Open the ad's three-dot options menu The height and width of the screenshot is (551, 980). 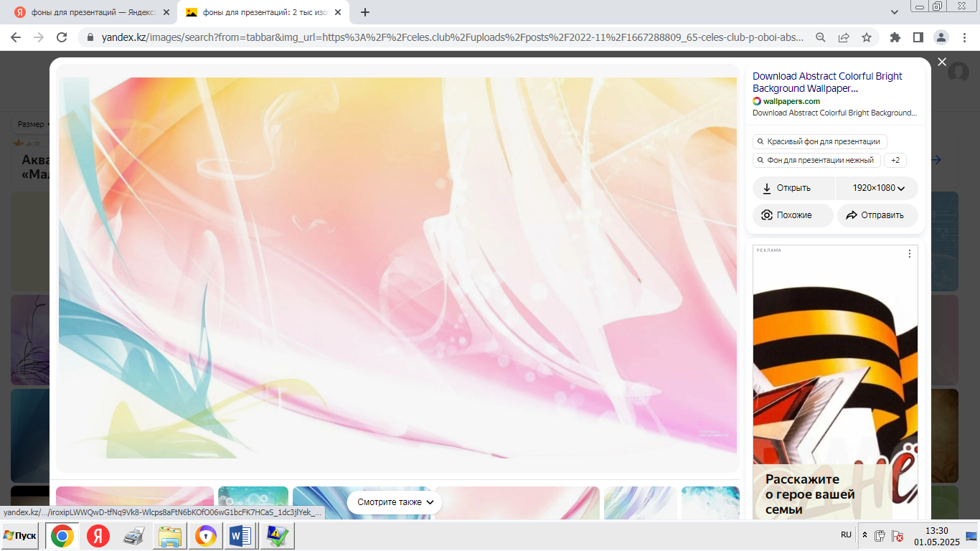click(x=910, y=253)
